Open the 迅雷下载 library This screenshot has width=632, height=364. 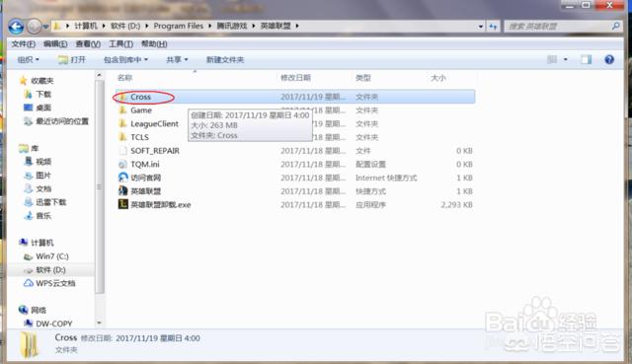coord(50,202)
